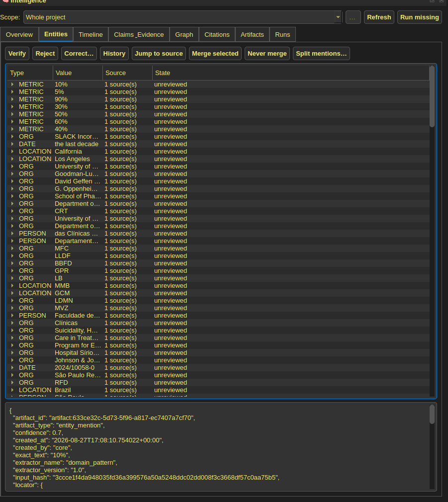The width and height of the screenshot is (448, 502).
Task: Click Split mentions… button
Action: (x=321, y=54)
